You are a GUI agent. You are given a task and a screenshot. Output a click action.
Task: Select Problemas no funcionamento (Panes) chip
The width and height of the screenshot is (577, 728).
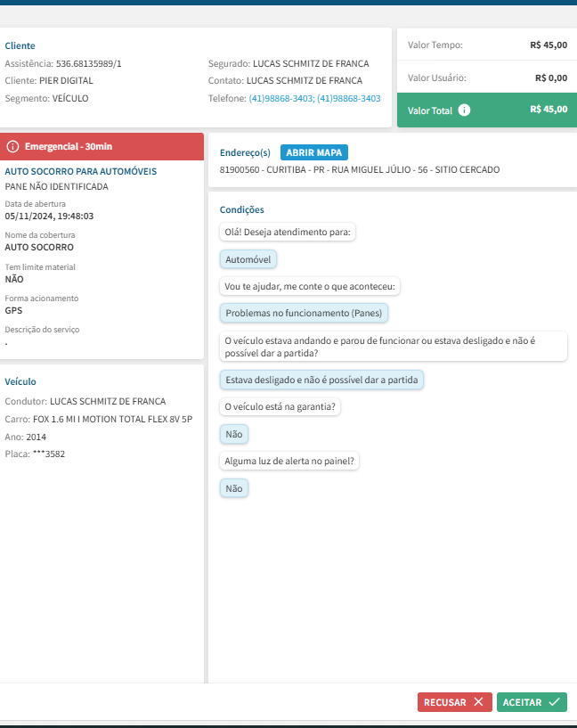[304, 313]
